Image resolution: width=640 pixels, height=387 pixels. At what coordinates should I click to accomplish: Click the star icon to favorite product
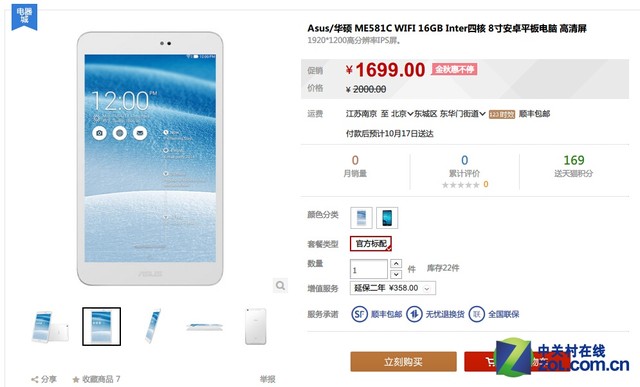tap(76, 379)
